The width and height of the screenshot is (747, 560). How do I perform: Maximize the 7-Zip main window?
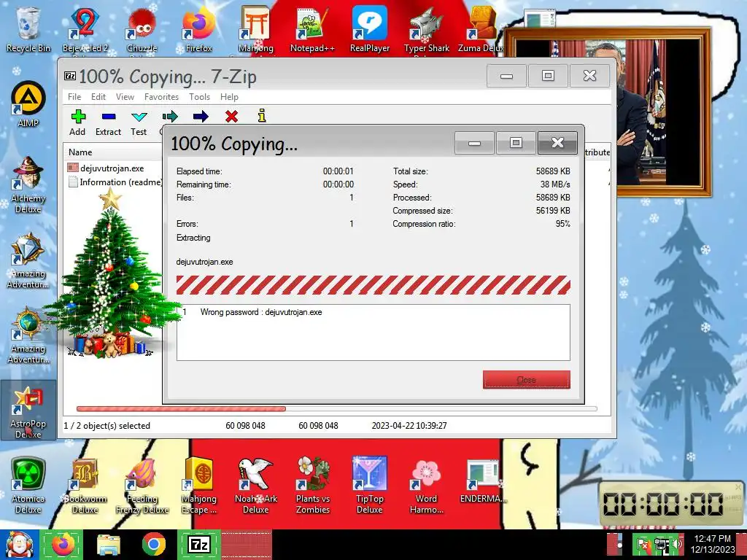click(x=548, y=76)
